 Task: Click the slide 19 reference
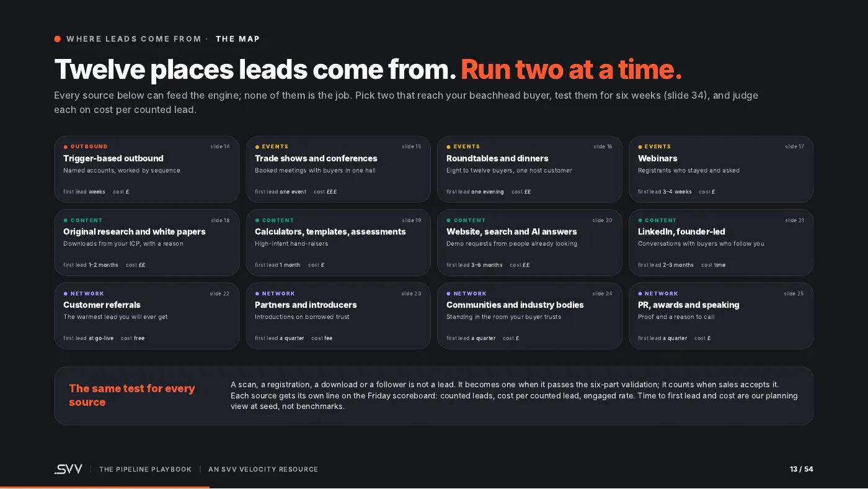412,220
